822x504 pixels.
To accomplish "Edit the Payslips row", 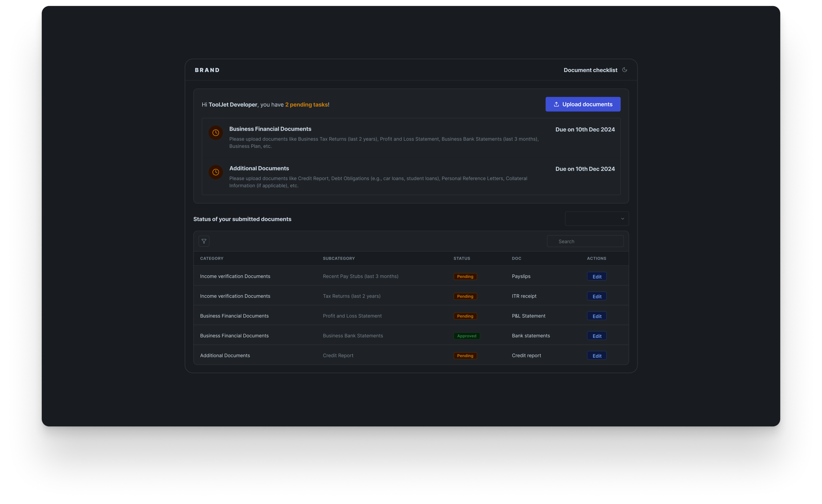I will (597, 277).
